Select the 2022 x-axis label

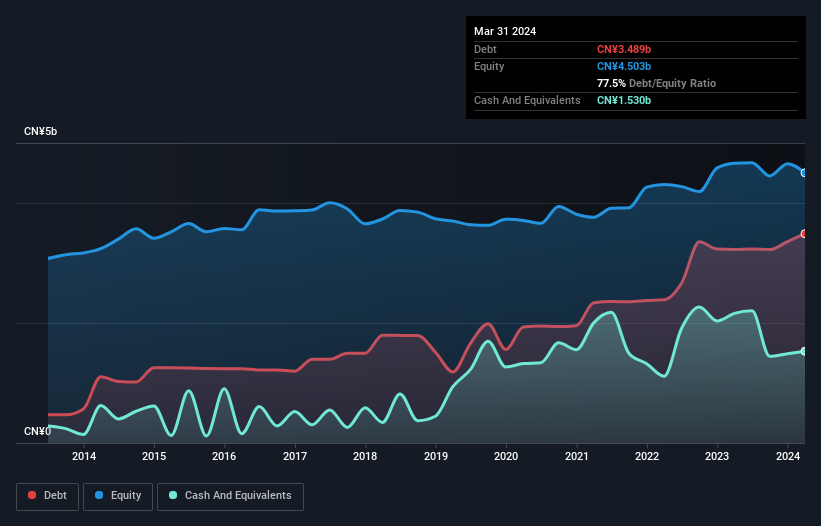(x=647, y=456)
